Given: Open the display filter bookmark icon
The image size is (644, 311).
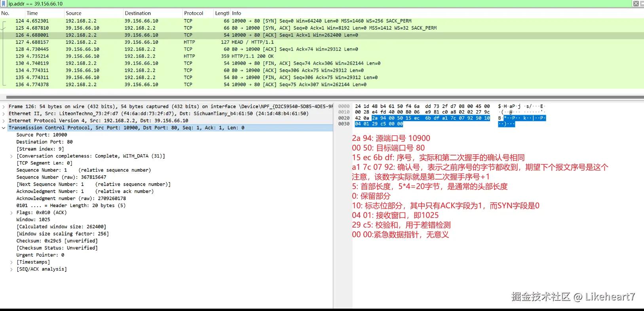Looking at the screenshot, I should point(4,4).
